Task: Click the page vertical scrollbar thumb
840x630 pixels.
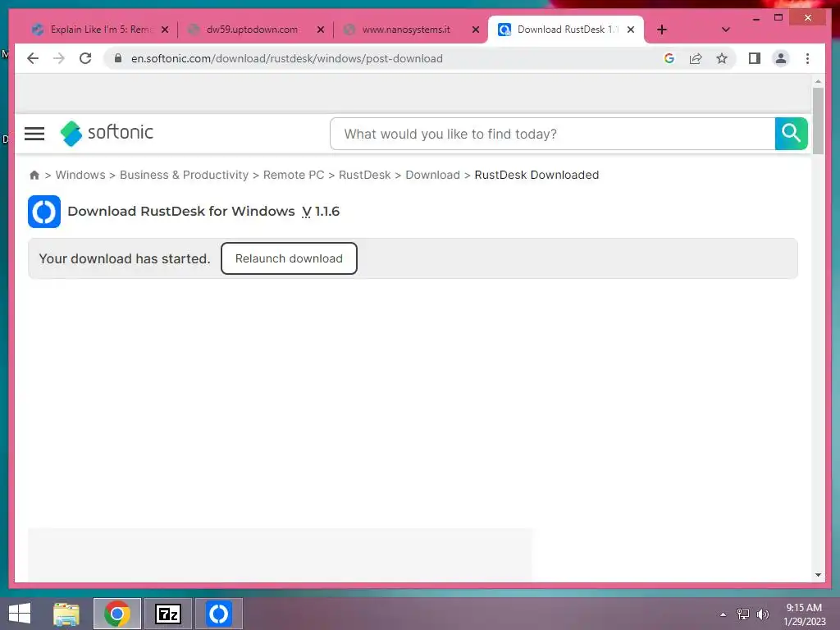Action: pyautogui.click(x=818, y=121)
